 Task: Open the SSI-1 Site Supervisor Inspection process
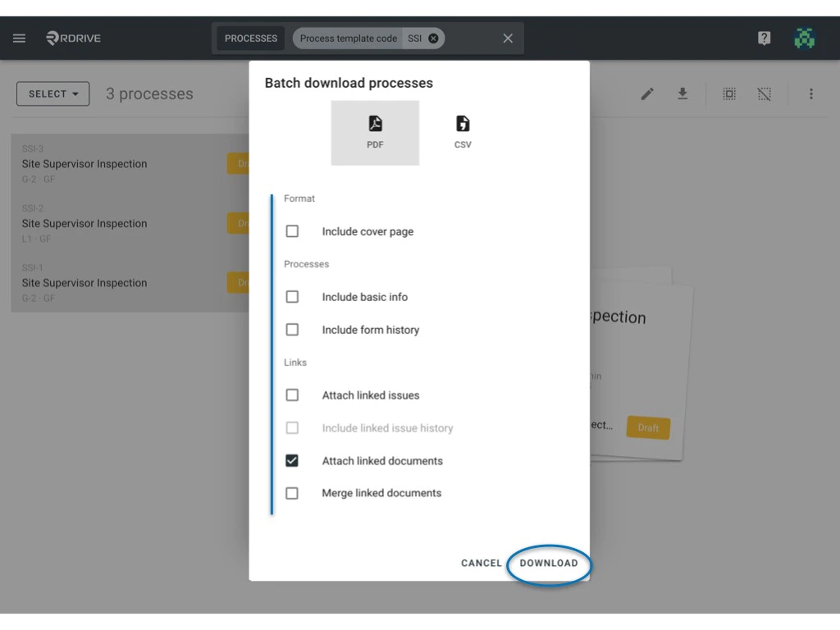pyautogui.click(x=84, y=282)
